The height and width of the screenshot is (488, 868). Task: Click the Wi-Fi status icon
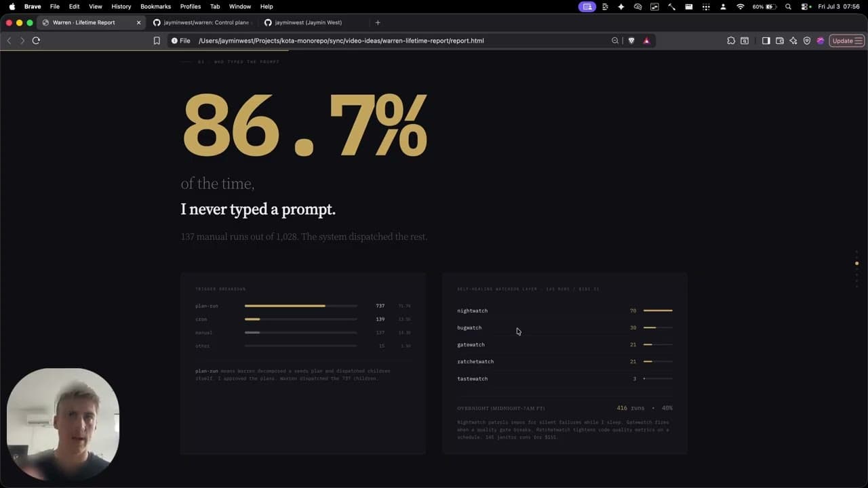click(740, 6)
